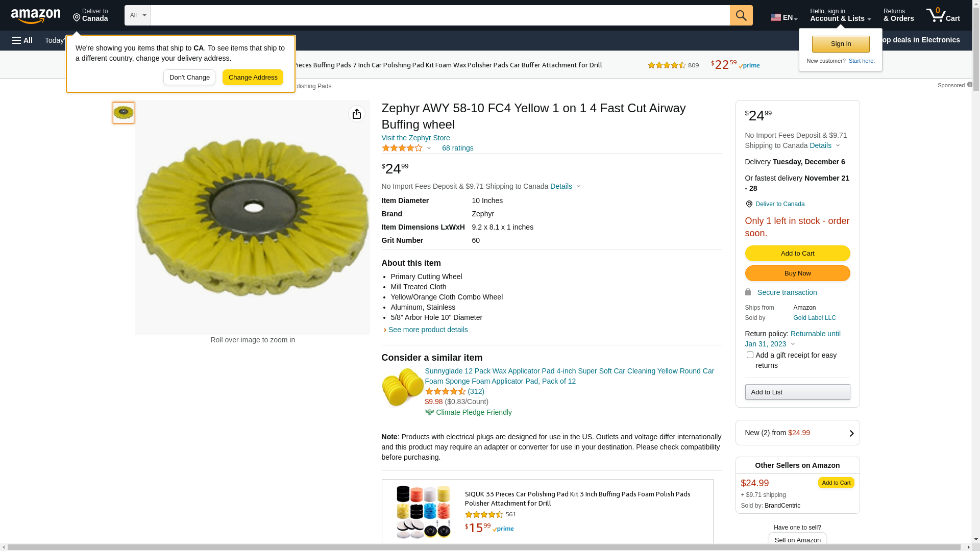Visit the Zephyr Store link

point(415,138)
